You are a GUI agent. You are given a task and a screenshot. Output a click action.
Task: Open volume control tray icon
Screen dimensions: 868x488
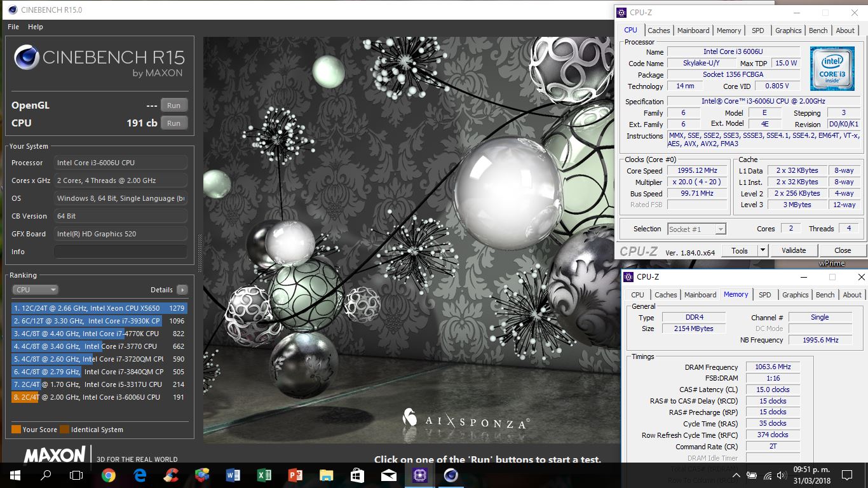pos(782,475)
